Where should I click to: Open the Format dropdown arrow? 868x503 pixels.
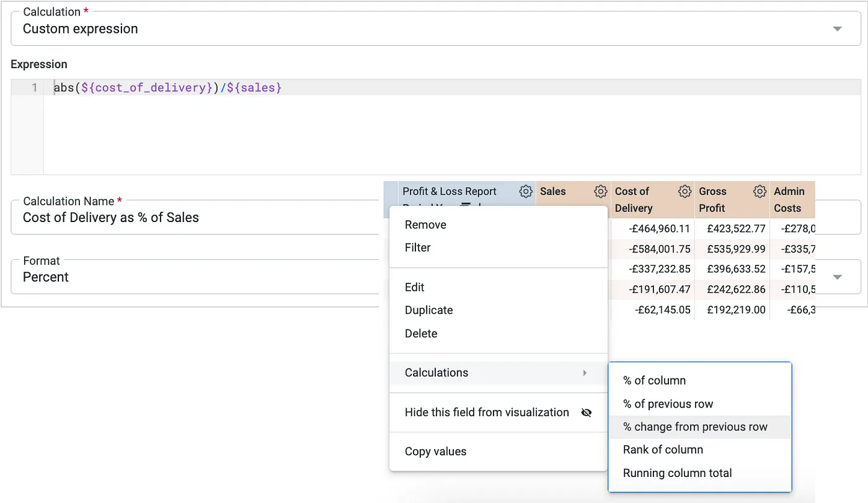(837, 277)
